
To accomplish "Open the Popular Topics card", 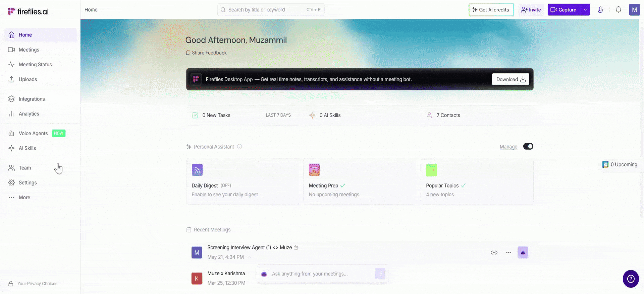I will [477, 181].
